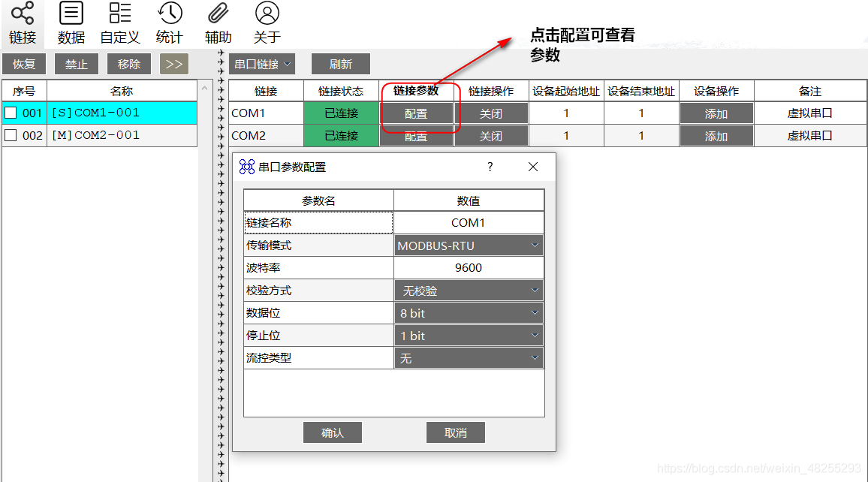Click 虚拟串口 remark for COM2

(x=810, y=136)
